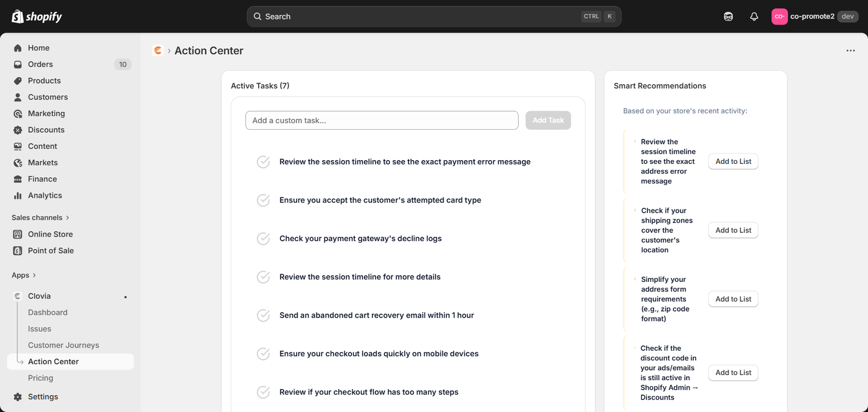Click the Customers person icon
This screenshot has height=412, width=868.
(x=18, y=97)
